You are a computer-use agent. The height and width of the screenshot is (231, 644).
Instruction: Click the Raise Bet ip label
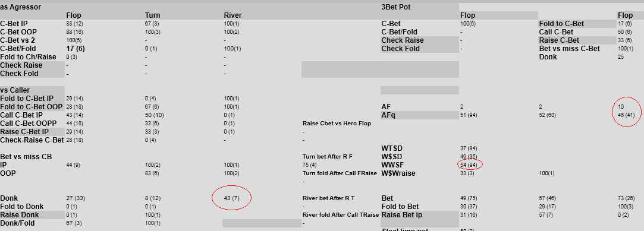coord(401,214)
